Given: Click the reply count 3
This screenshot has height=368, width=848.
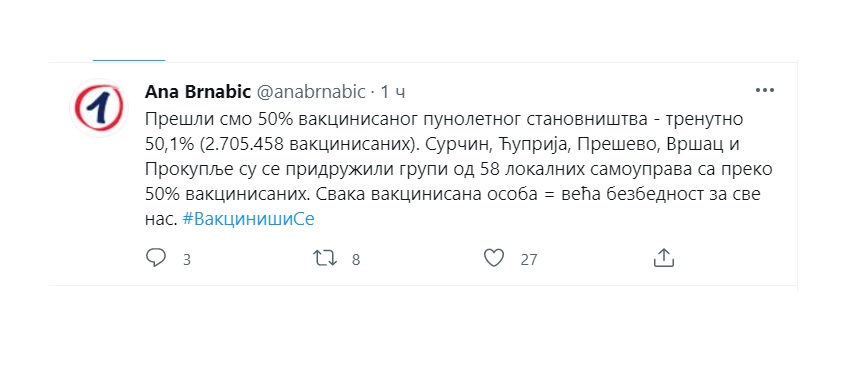Looking at the screenshot, I should (x=187, y=260).
